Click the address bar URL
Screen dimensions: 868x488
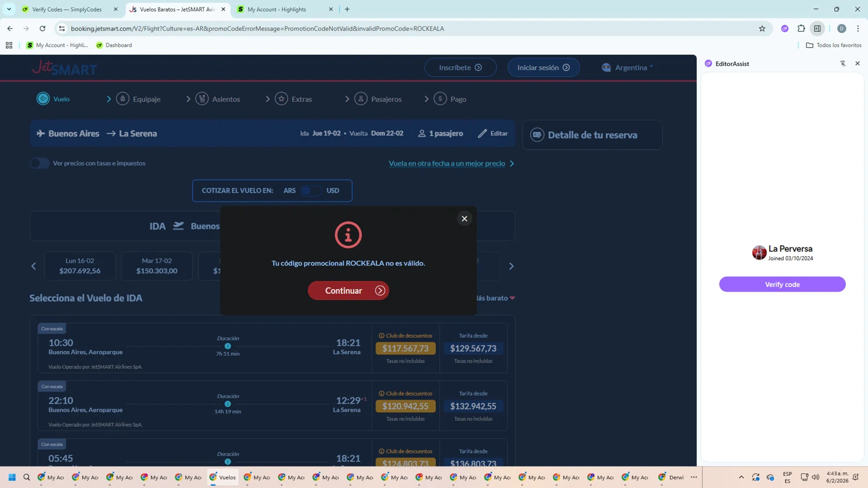click(258, 28)
